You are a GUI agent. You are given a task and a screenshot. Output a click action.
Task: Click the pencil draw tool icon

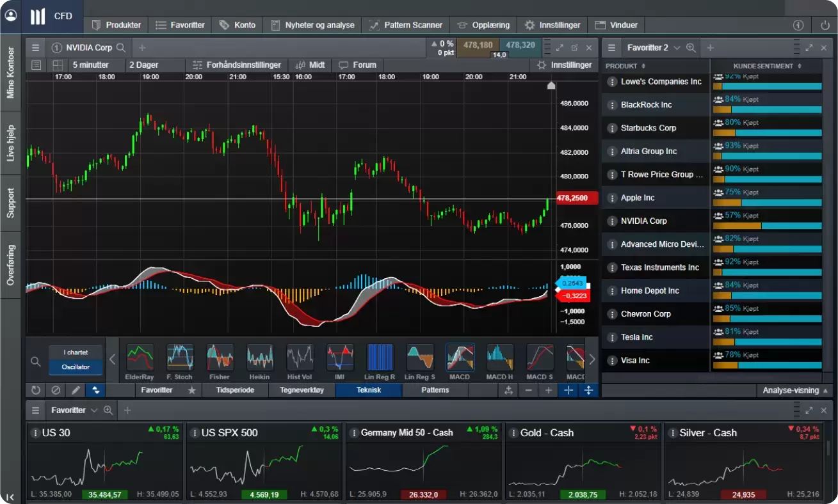tap(76, 390)
